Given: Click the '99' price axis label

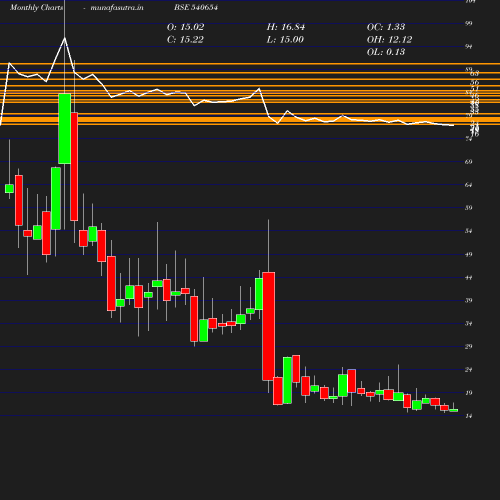Looking at the screenshot, I should [469, 23].
